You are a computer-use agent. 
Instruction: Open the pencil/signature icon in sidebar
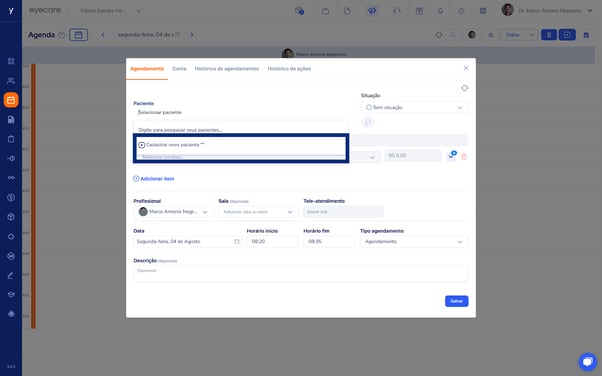[11, 275]
